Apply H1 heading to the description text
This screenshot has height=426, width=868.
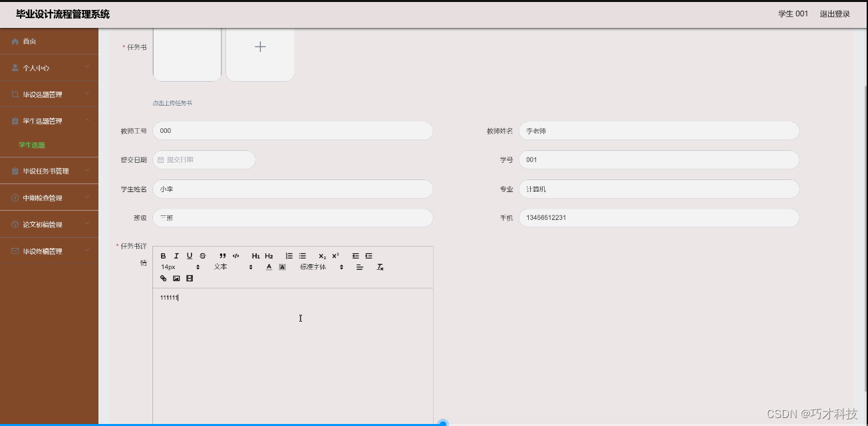pyautogui.click(x=255, y=255)
